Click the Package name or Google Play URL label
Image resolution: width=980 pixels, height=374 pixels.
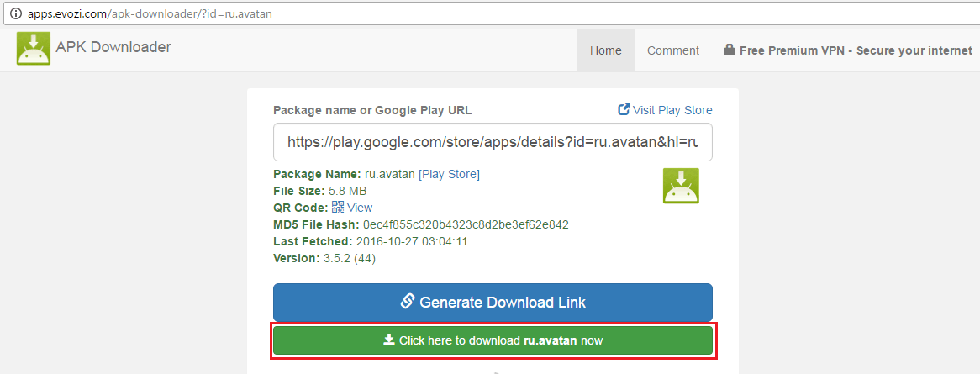(x=372, y=111)
